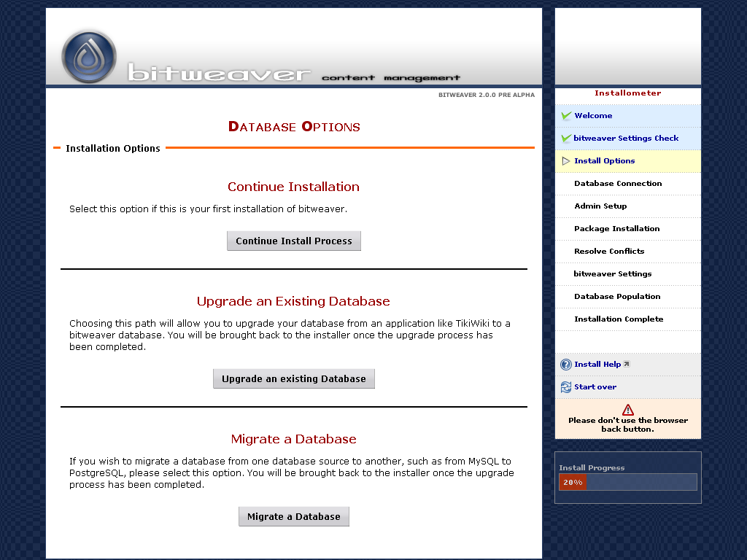Open the bitweaver Settings Check step
747x560 pixels.
(626, 139)
